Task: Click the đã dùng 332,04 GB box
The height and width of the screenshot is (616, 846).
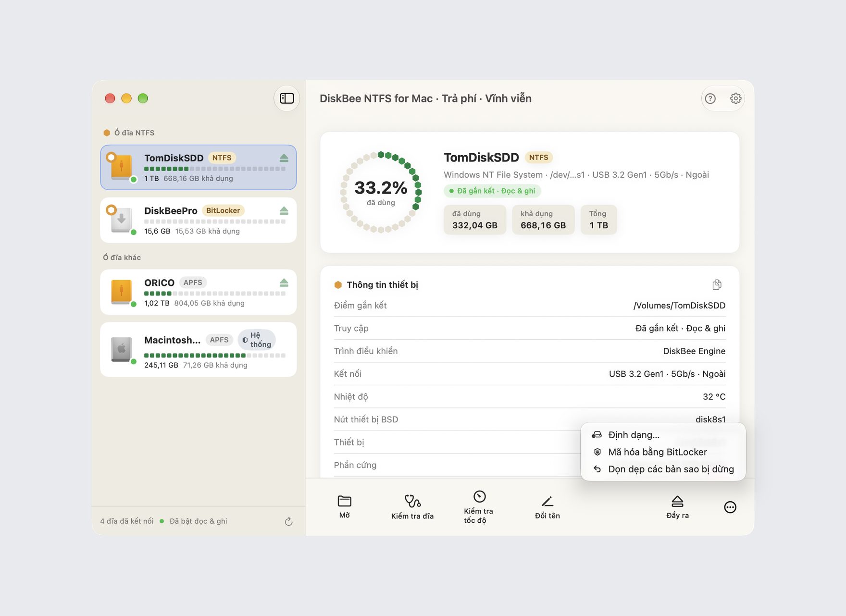Action: click(475, 220)
